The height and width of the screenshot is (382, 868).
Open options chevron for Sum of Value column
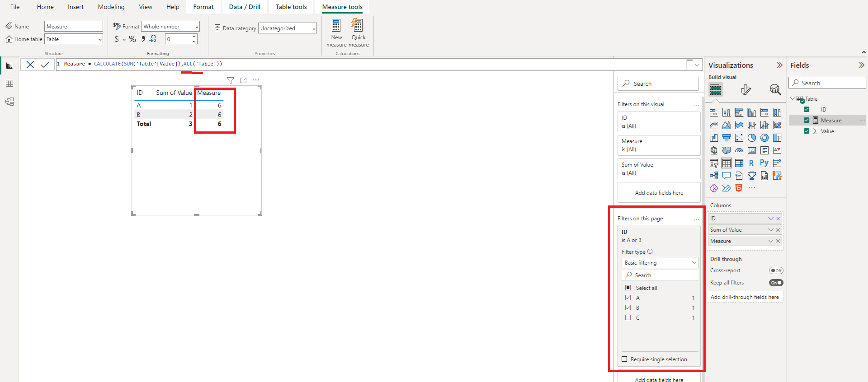point(771,230)
